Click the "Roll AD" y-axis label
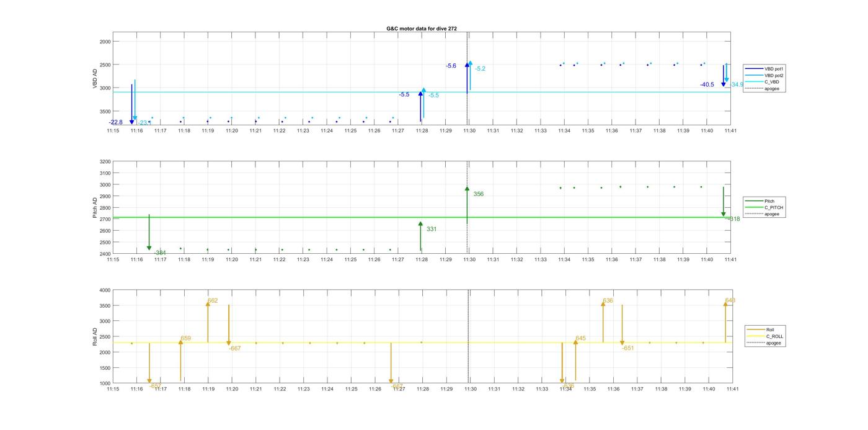Viewport: 868px width, 430px height. click(95, 337)
